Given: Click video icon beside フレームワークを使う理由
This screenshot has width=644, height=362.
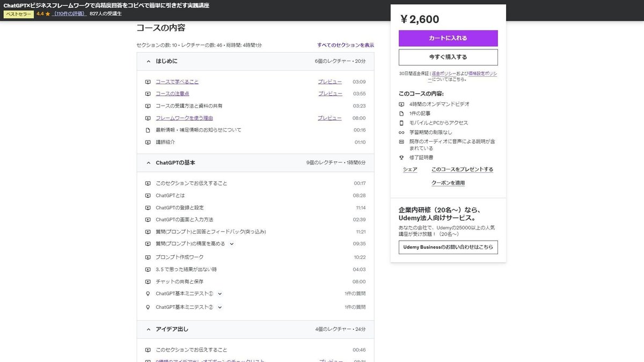Looking at the screenshot, I should click(148, 118).
